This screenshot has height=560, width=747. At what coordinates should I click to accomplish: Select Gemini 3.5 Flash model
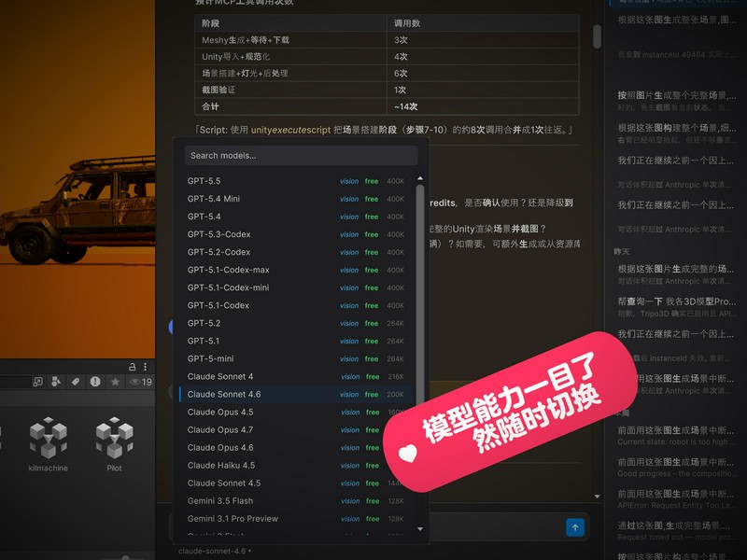coord(295,501)
